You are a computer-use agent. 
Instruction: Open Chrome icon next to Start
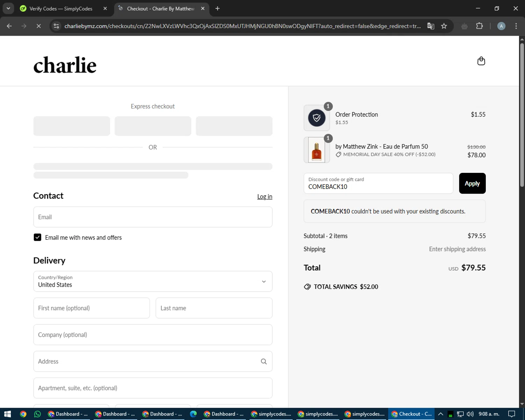coord(23,414)
